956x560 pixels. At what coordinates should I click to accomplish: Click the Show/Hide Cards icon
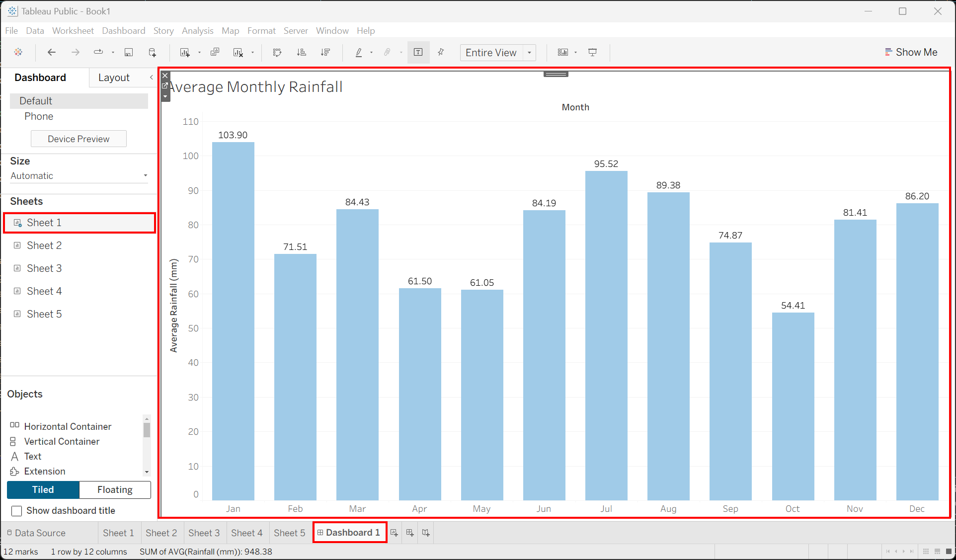point(563,52)
